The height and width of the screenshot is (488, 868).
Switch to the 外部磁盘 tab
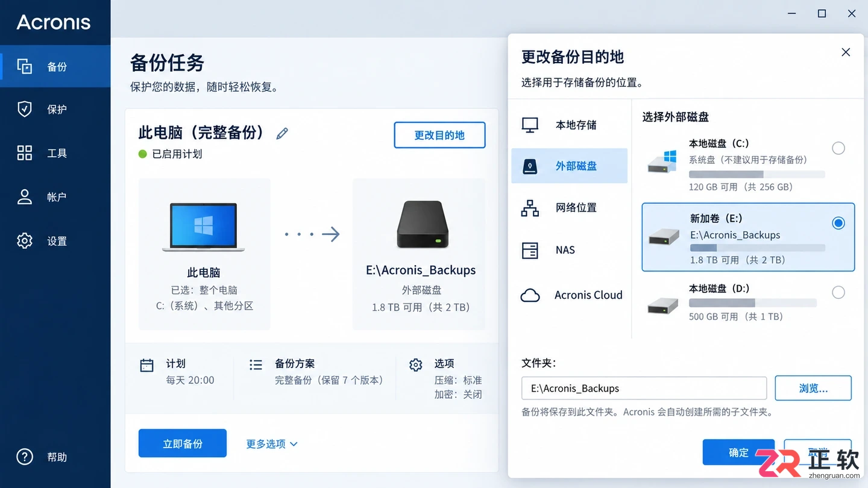point(569,166)
